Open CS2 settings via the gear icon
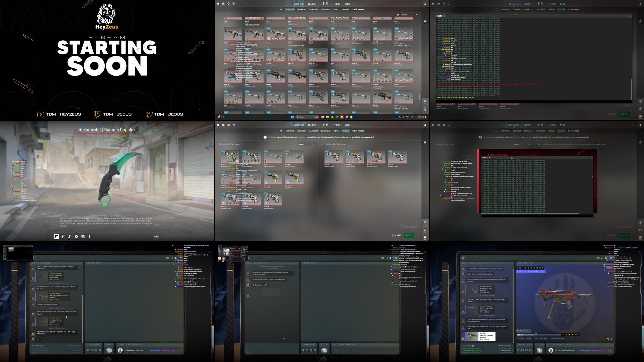 coord(229,4)
